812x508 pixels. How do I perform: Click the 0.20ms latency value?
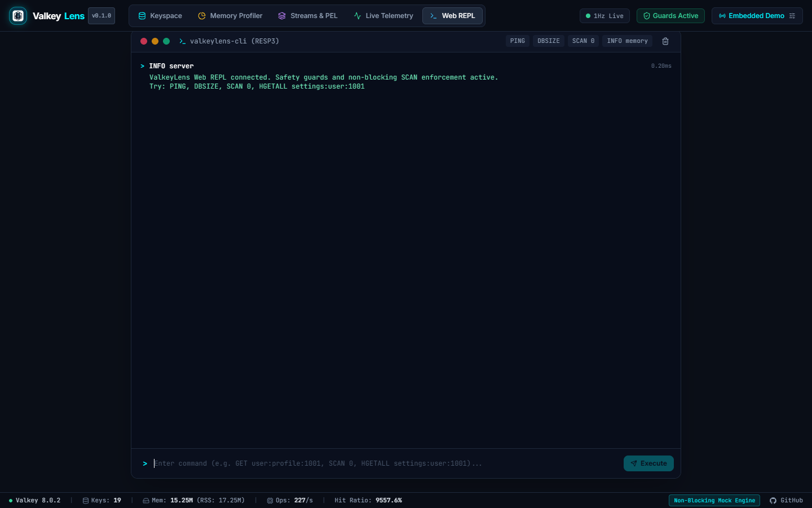(661, 66)
